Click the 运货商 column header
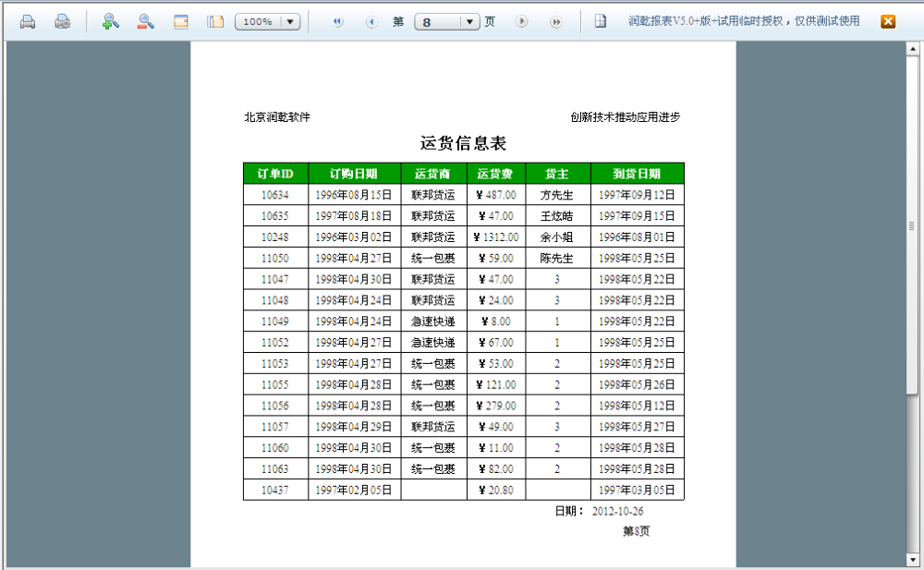Viewport: 924px width, 570px height. pyautogui.click(x=433, y=174)
